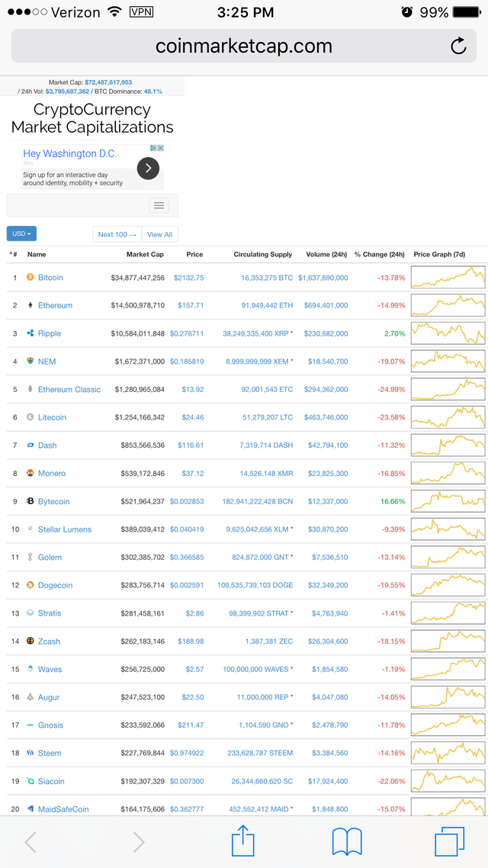Viewport: 488px width, 868px height.
Task: Tap the Safari reload page icon
Action: coord(458,46)
